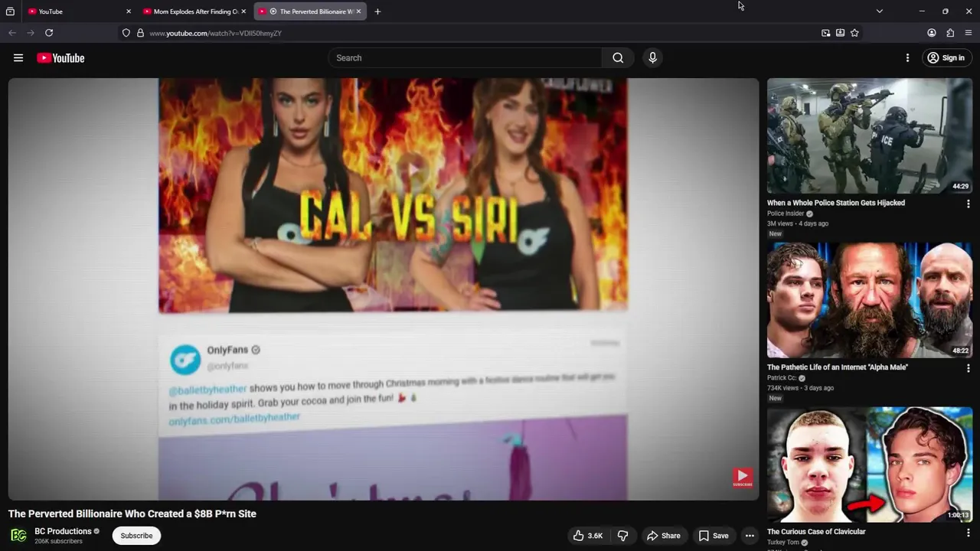Close 'The Perverted Billionaire' tab
Image resolution: width=980 pixels, height=551 pixels.
[358, 11]
